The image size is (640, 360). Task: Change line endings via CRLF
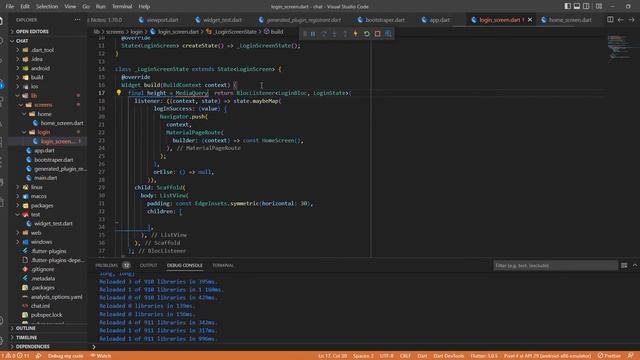(405, 356)
